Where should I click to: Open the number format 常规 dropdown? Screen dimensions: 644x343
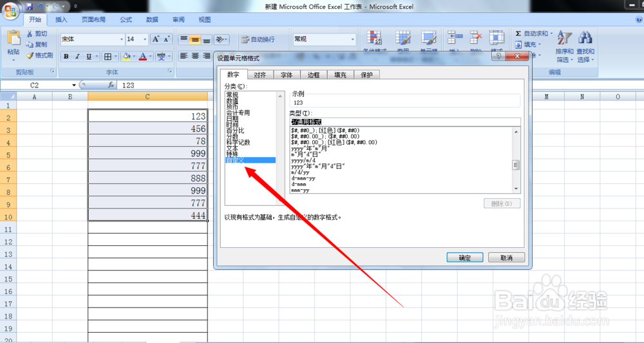click(353, 39)
